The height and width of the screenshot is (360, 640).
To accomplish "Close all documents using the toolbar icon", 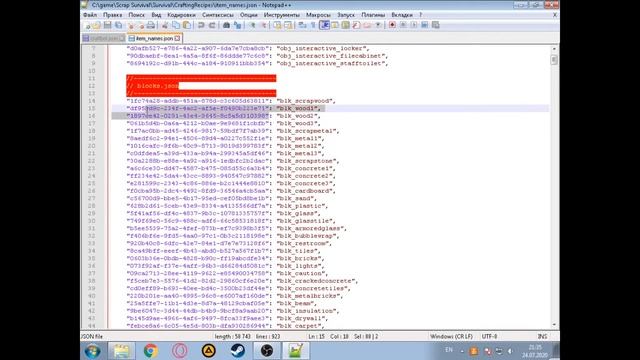I will (x=141, y=25).
